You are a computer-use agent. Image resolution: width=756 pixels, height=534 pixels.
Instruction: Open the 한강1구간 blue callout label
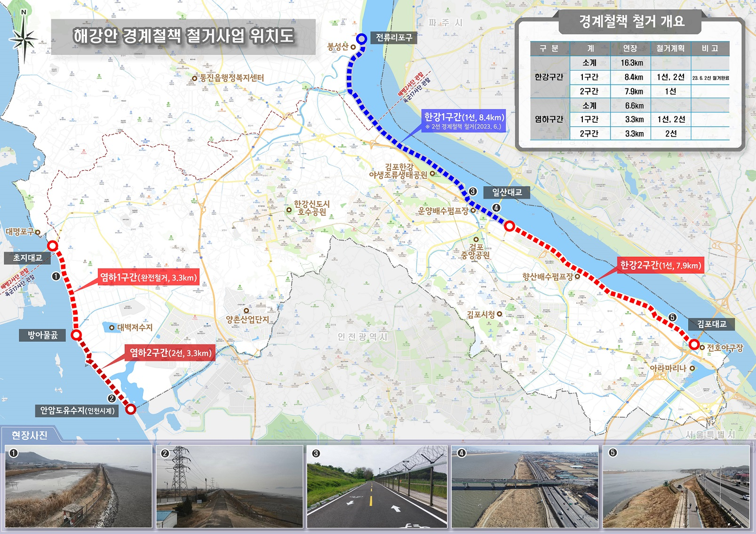pos(463,121)
